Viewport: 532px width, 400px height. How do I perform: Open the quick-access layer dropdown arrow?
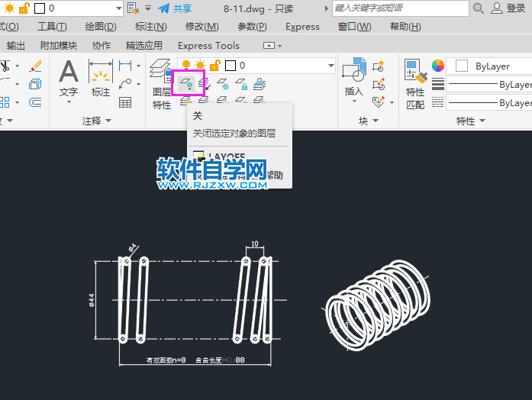pos(118,8)
